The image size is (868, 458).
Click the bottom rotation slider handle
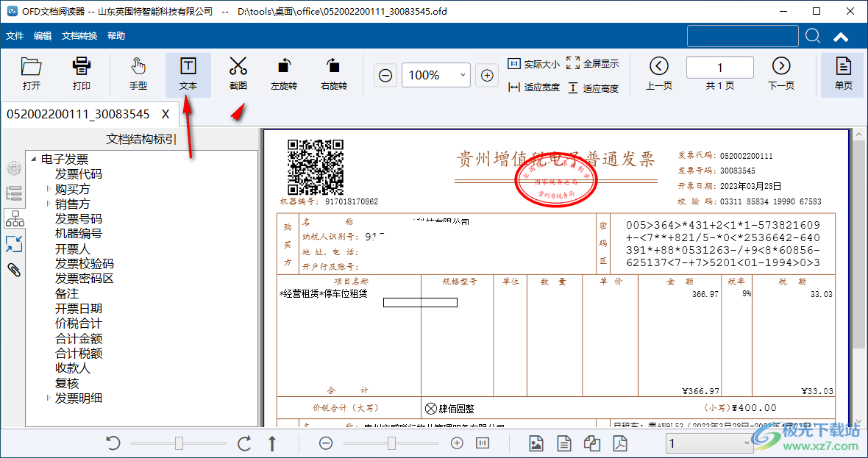coord(179,443)
